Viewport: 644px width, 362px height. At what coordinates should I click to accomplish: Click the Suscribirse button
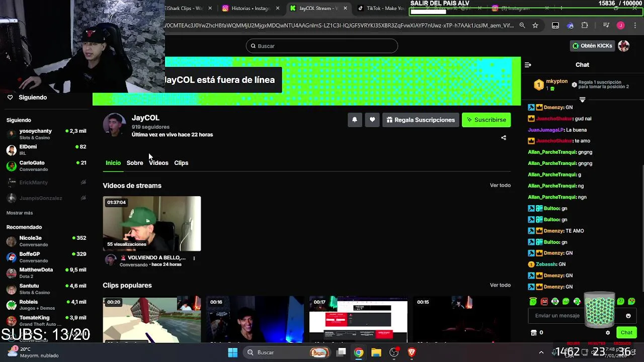(487, 120)
